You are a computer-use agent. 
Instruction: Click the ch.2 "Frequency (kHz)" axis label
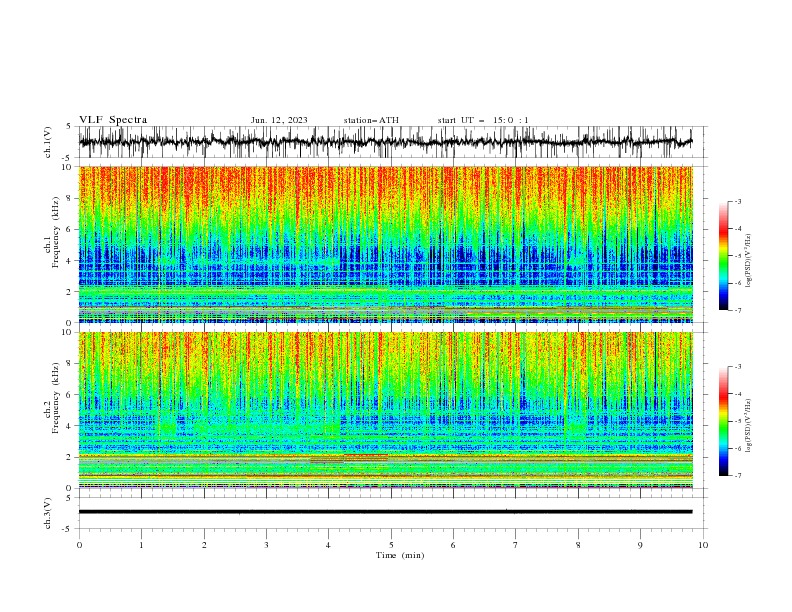56,398
